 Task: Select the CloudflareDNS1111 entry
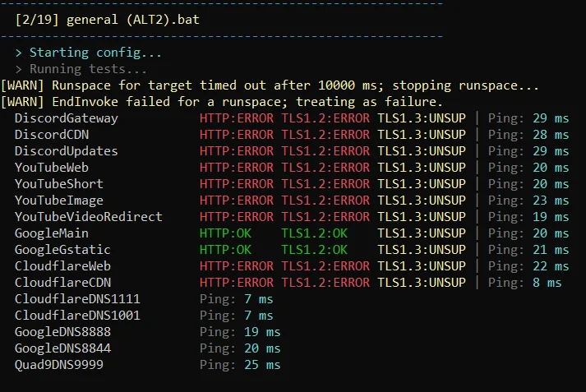pos(77,299)
